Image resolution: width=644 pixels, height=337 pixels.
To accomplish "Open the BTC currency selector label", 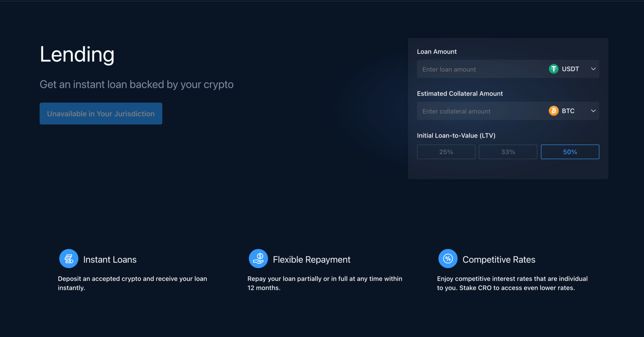I will (568, 111).
